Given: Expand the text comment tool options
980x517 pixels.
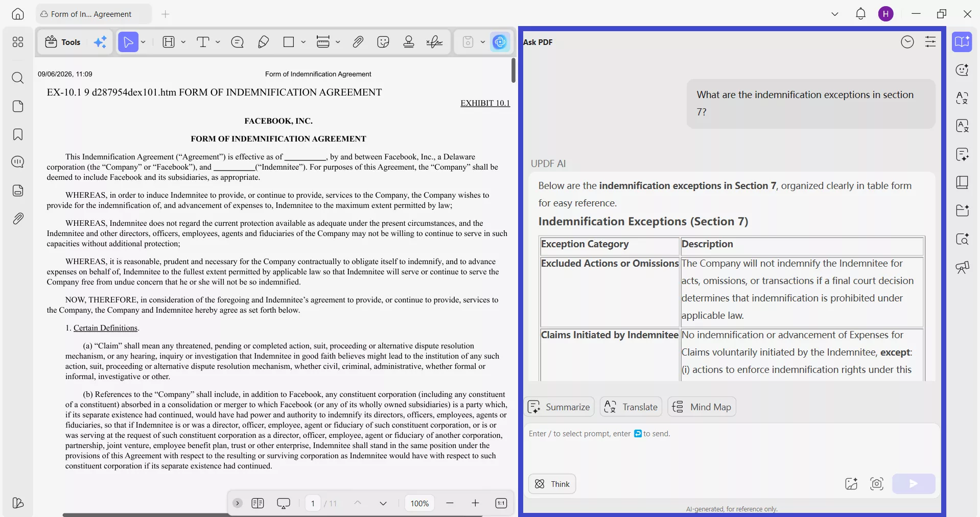Looking at the screenshot, I should tap(218, 42).
